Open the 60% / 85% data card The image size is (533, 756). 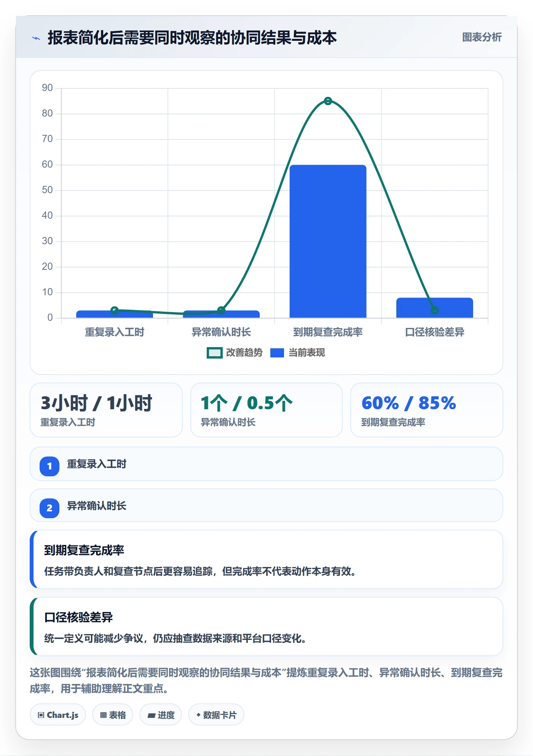(427, 410)
